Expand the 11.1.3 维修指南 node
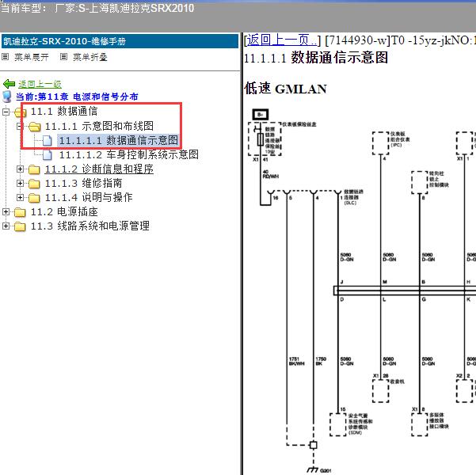This screenshot has height=475, width=476. click(x=20, y=184)
